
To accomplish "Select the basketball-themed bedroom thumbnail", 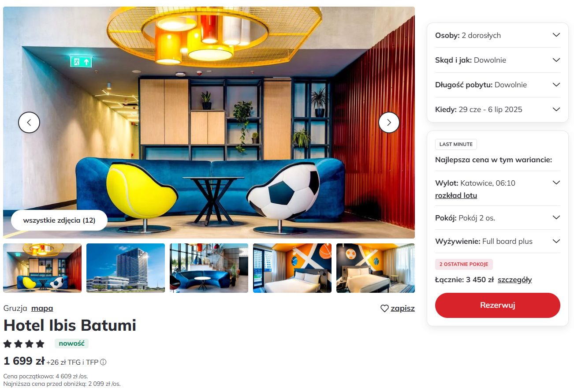I will point(292,268).
